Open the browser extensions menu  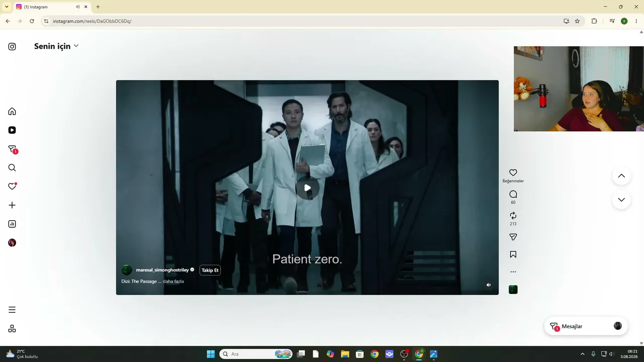(594, 21)
